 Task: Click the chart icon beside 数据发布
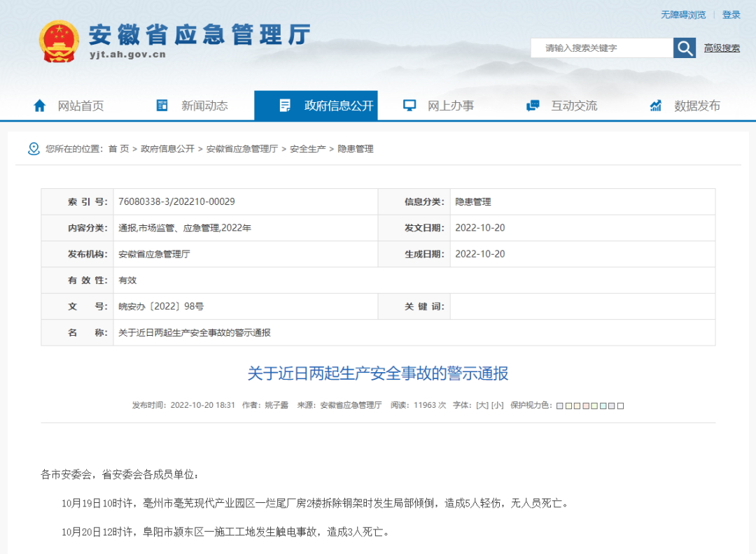tap(654, 105)
